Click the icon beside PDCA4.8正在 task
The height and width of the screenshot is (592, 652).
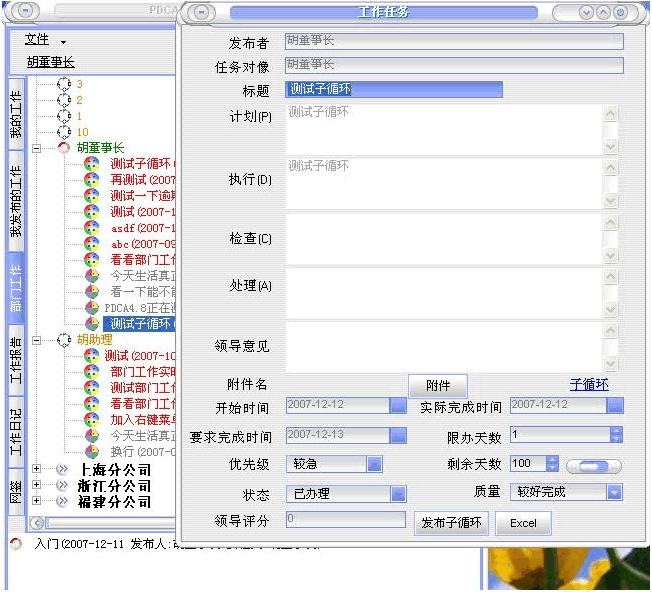(x=92, y=308)
